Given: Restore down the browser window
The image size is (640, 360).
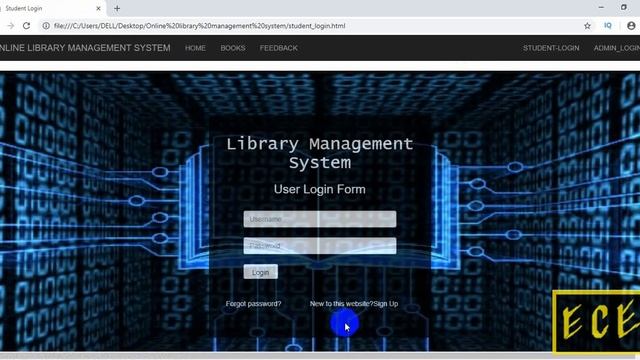Looking at the screenshot, I should (624, 7).
